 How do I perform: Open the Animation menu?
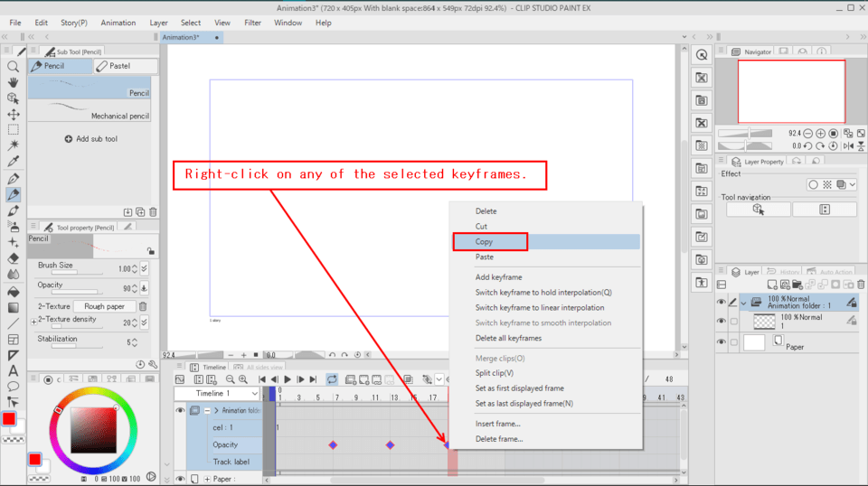pos(118,23)
